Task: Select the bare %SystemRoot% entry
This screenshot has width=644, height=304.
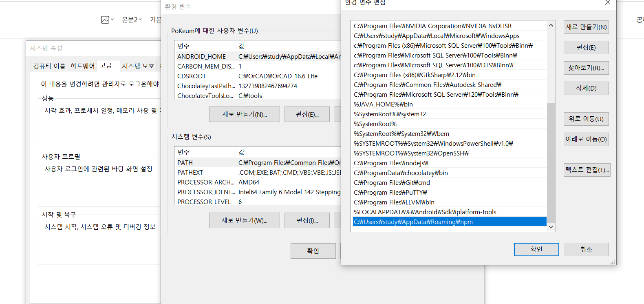Action: (x=449, y=124)
